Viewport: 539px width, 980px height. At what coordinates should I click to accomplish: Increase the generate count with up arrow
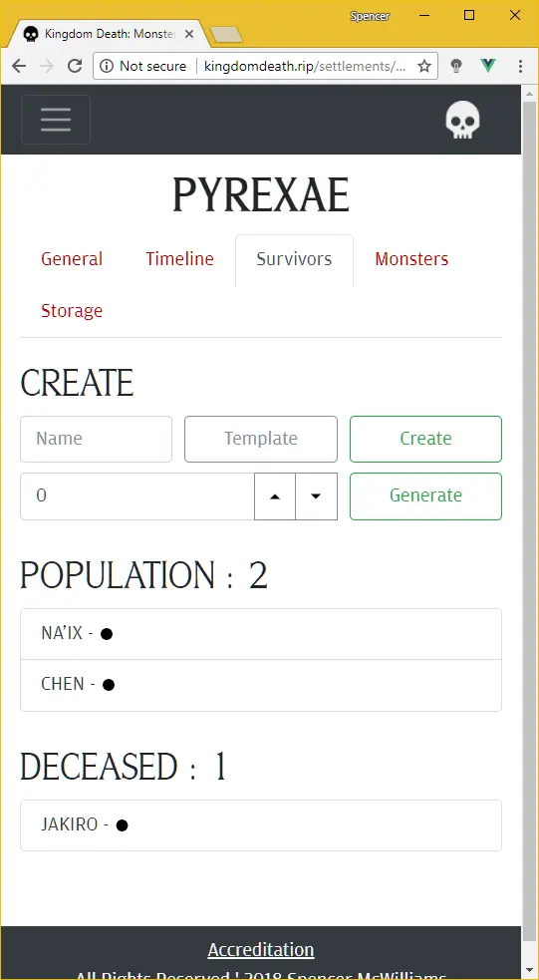coord(275,496)
